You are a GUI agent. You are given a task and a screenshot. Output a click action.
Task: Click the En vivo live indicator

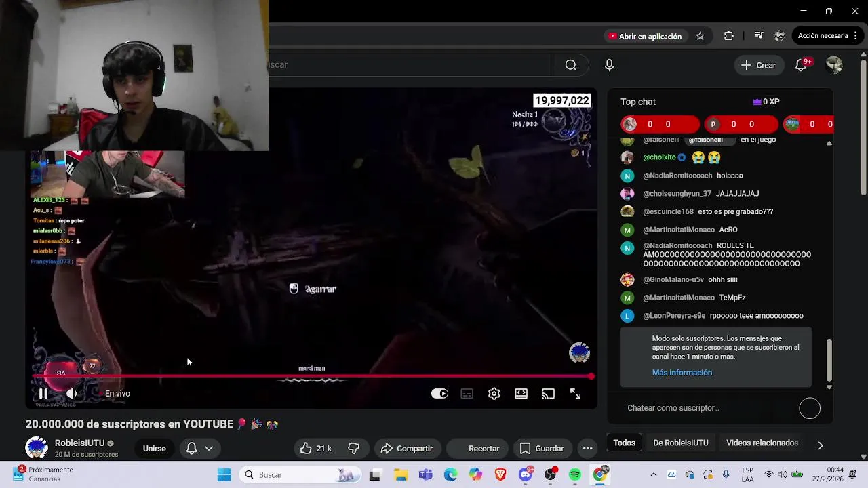(x=117, y=393)
